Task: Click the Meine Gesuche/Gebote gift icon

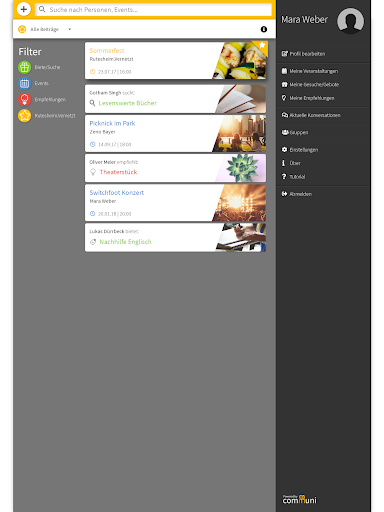Action: click(x=284, y=85)
